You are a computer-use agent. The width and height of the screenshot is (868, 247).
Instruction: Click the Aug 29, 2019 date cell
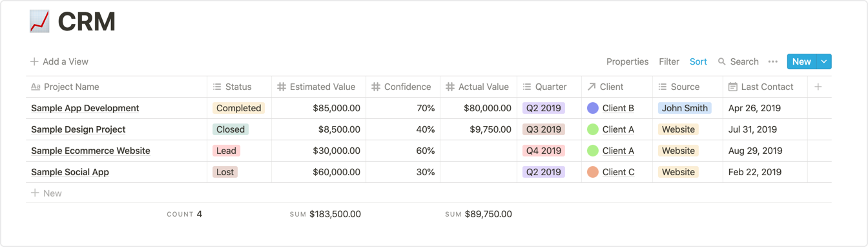pos(765,151)
